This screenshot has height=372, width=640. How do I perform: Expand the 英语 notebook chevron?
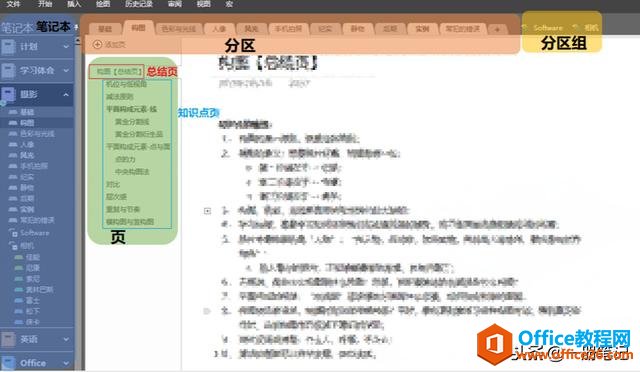[66, 339]
